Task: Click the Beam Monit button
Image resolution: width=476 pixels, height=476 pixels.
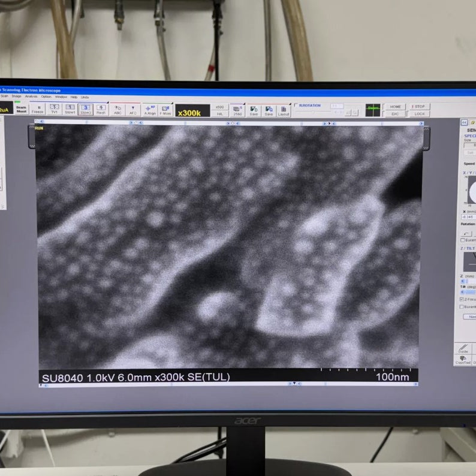Action: pos(21,109)
